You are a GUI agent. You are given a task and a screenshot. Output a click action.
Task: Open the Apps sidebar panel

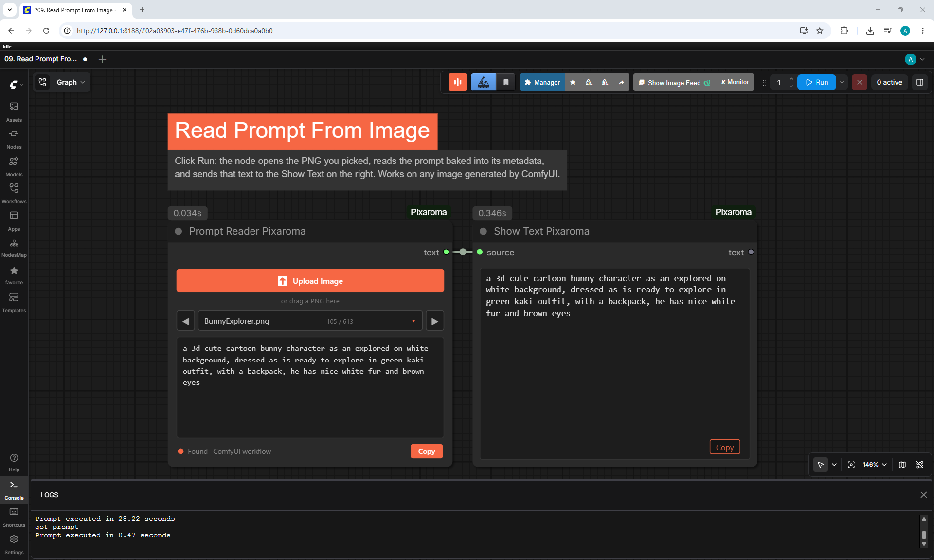(14, 220)
